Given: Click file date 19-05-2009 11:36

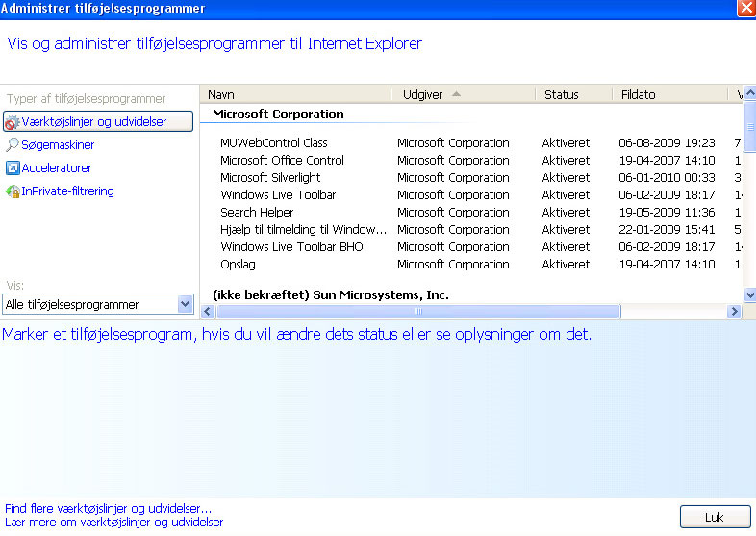Looking at the screenshot, I should click(667, 213).
